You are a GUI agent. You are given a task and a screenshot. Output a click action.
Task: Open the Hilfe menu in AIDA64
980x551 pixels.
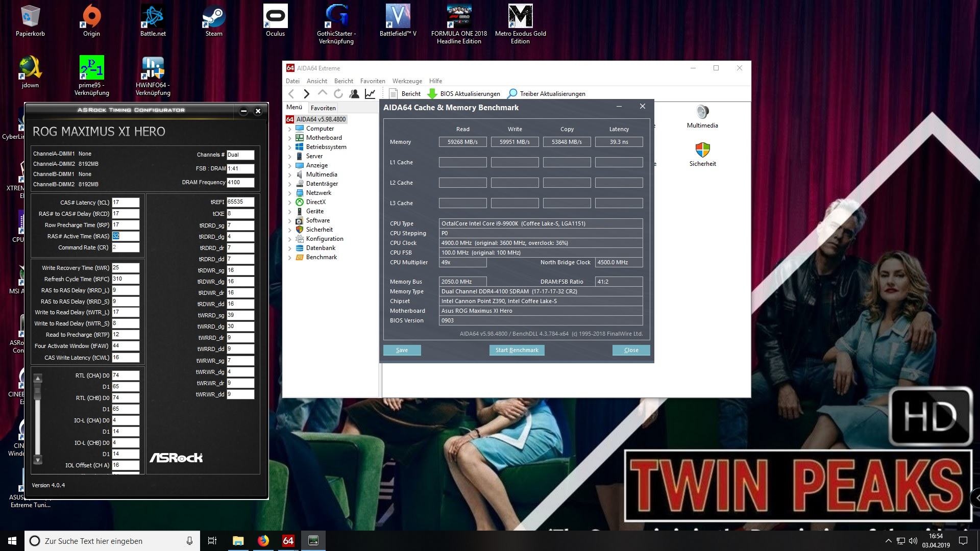[435, 81]
